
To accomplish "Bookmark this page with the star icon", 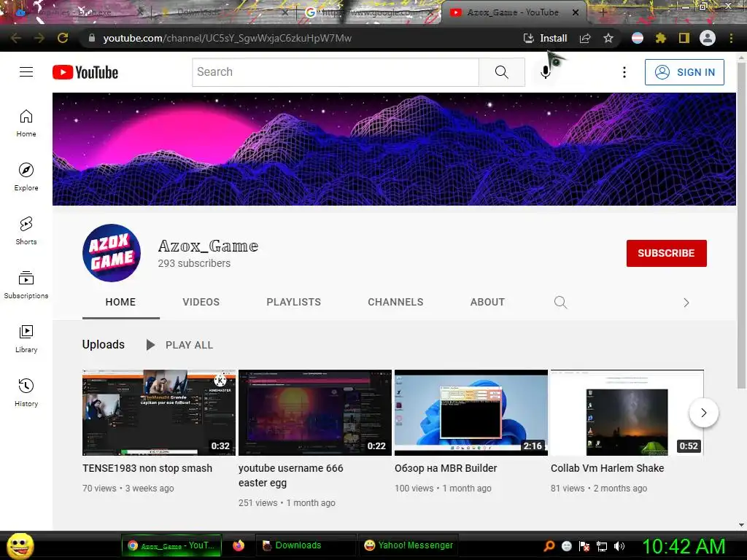I will tap(608, 38).
